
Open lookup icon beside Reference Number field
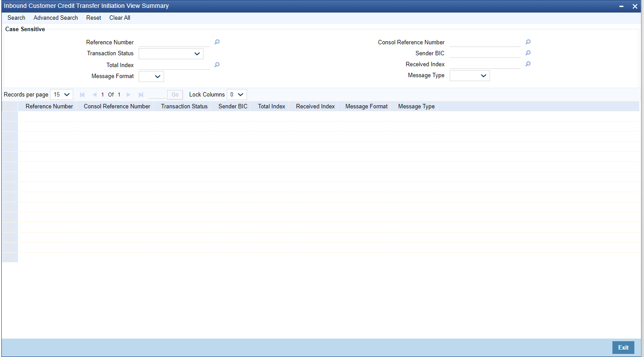coord(217,42)
